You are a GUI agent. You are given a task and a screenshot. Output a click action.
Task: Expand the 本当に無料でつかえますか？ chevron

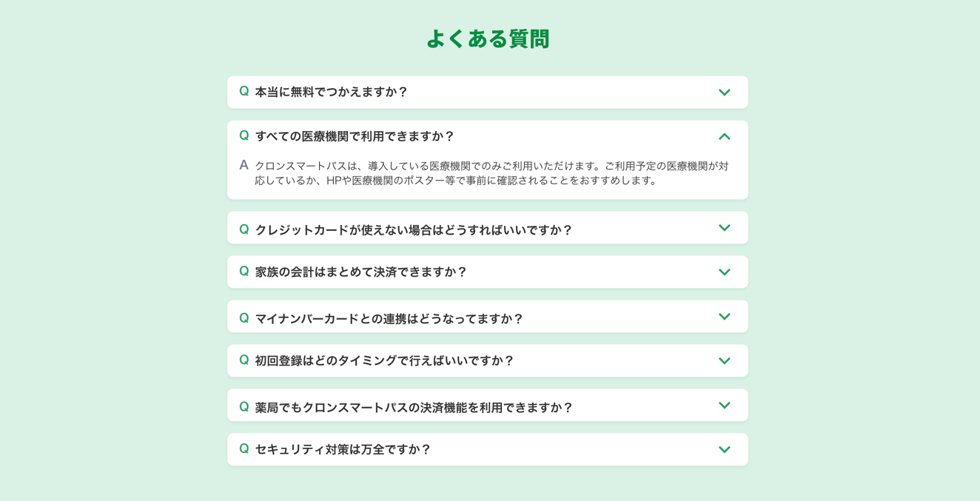[725, 93]
